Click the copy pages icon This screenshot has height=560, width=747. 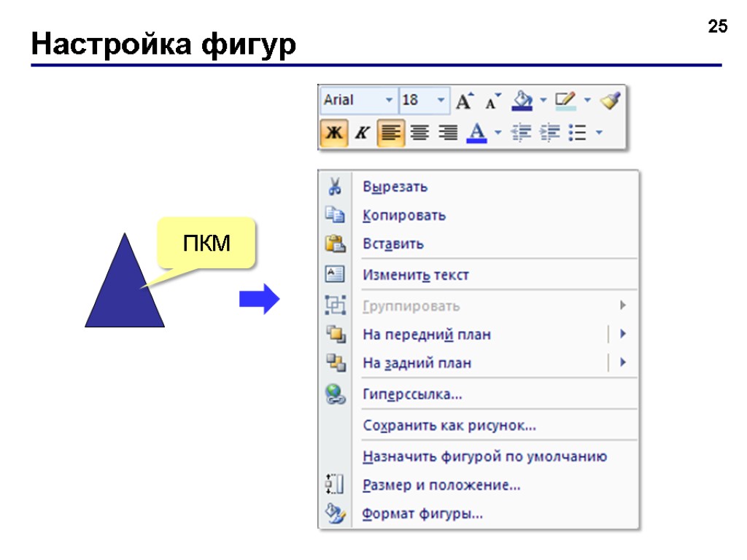(x=335, y=215)
